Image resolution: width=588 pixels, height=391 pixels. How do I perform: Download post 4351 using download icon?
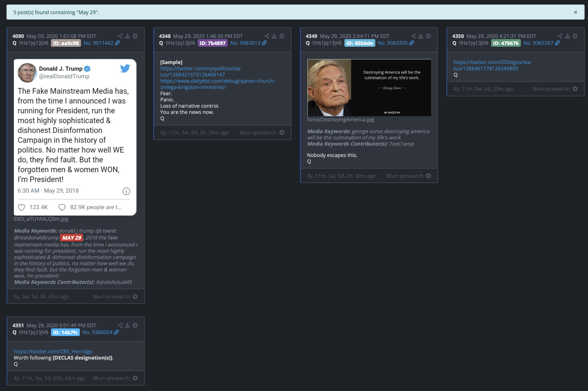127,325
